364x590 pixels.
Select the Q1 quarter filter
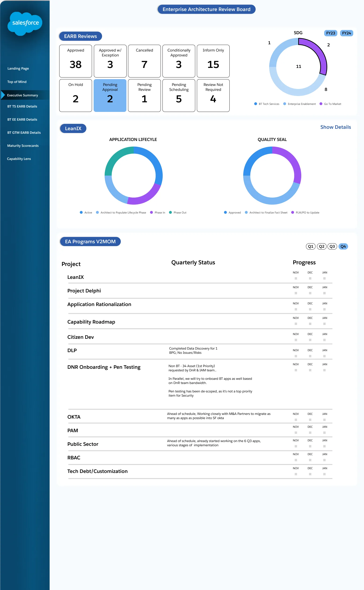tap(311, 246)
